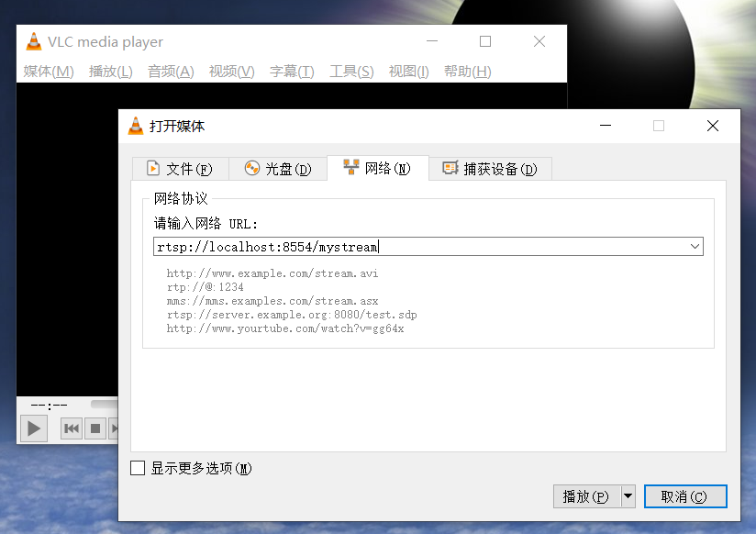Screen dimensions: 756x534
Task: Click the 网络协议 group title
Action: coord(181,198)
